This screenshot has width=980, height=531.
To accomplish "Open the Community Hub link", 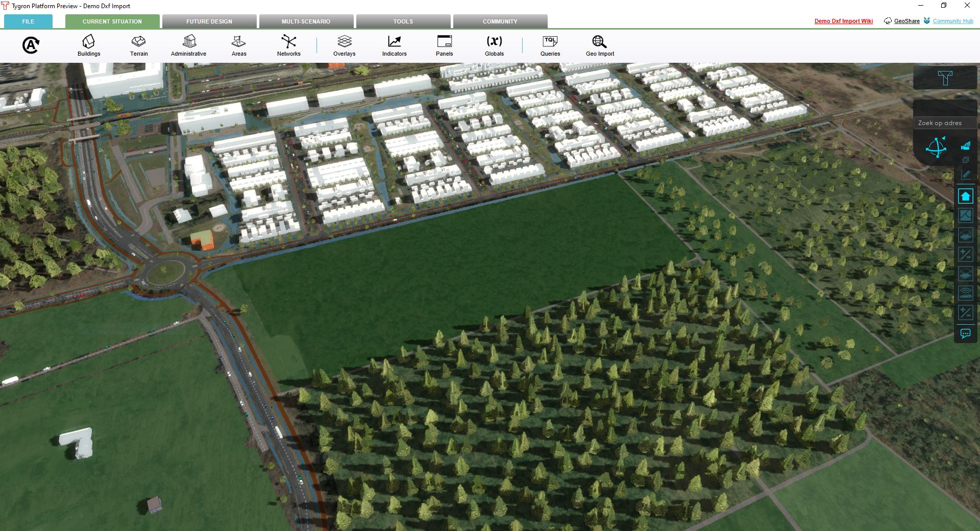I will click(x=952, y=21).
